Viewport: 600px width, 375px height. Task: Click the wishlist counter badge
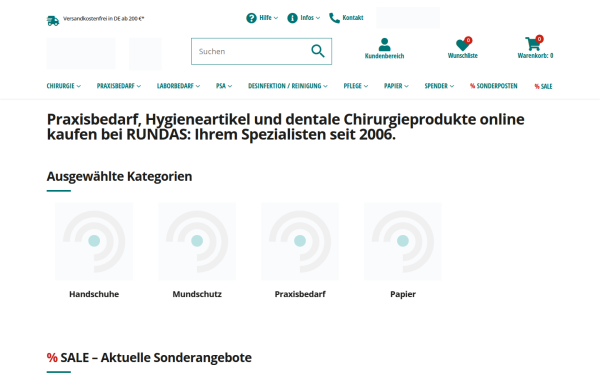click(x=468, y=40)
